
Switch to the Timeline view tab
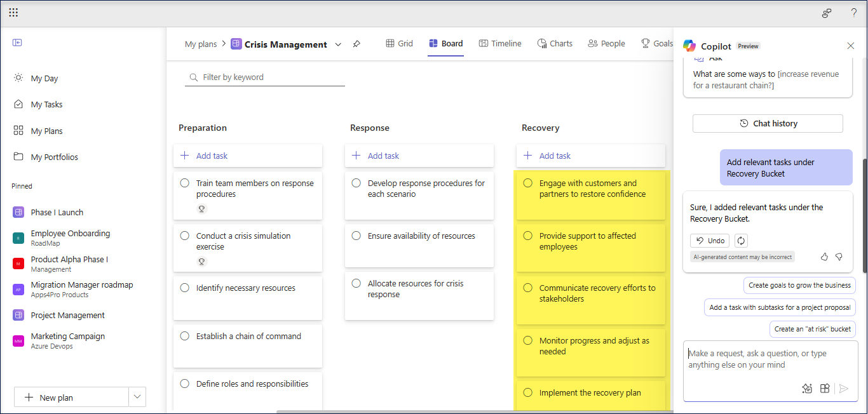(500, 44)
